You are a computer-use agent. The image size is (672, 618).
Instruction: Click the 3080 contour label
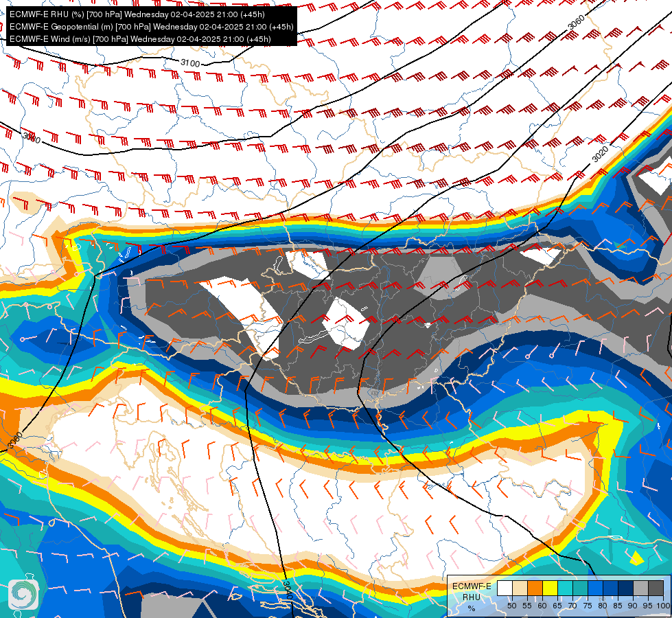point(32,137)
